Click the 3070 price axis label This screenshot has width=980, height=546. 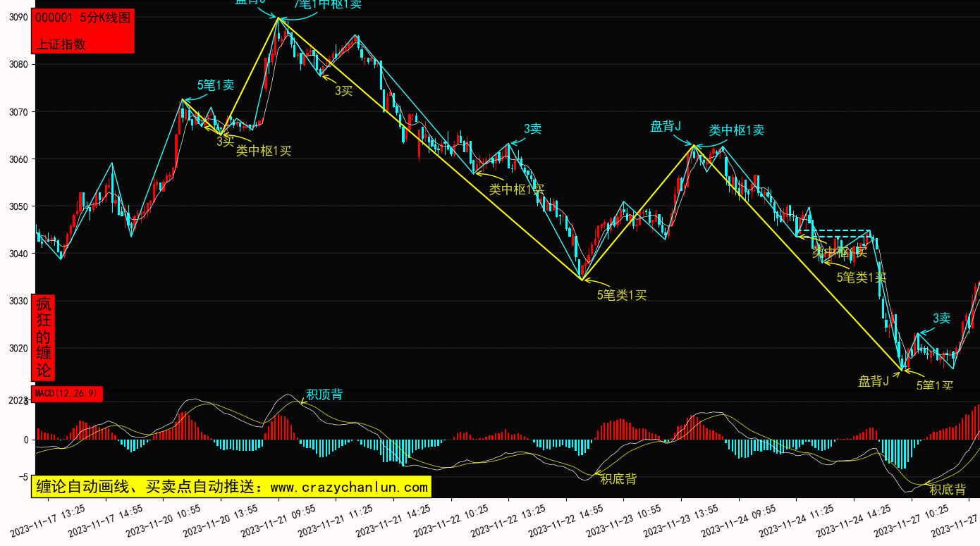pyautogui.click(x=18, y=111)
